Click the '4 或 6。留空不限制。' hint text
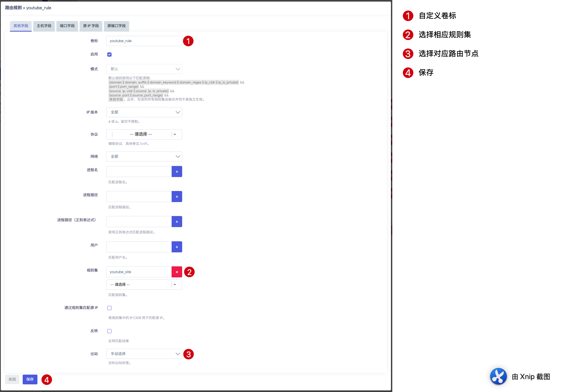 click(125, 122)
